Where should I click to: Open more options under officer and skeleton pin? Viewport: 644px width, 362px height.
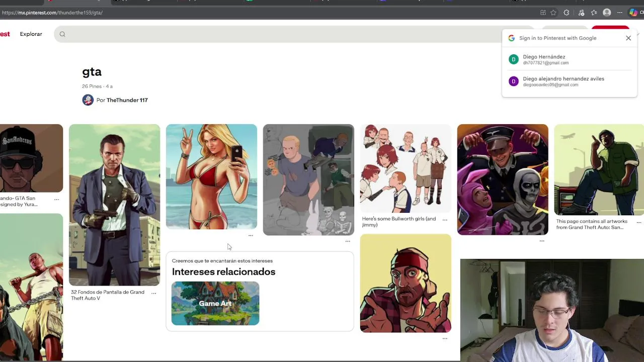[542, 241]
